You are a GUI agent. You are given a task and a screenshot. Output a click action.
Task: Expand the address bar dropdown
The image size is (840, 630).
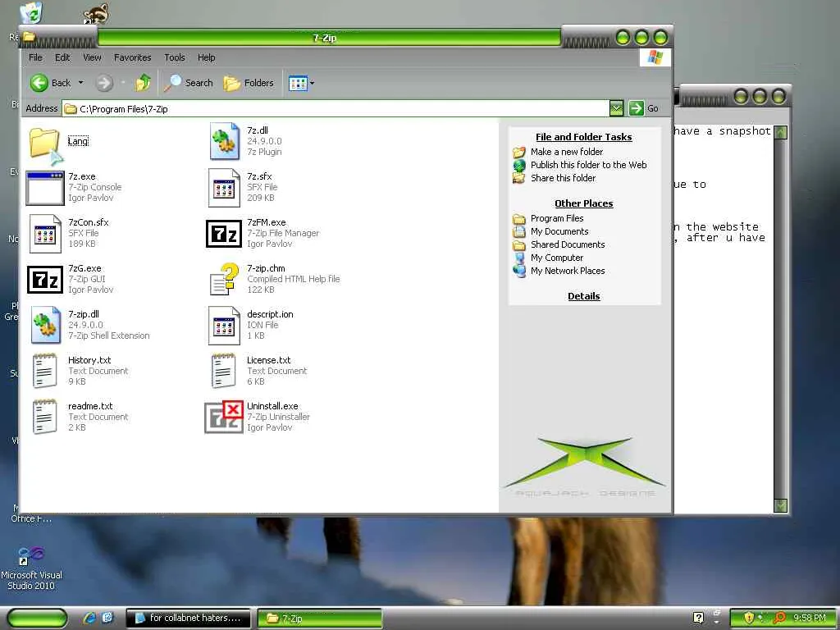tap(616, 108)
